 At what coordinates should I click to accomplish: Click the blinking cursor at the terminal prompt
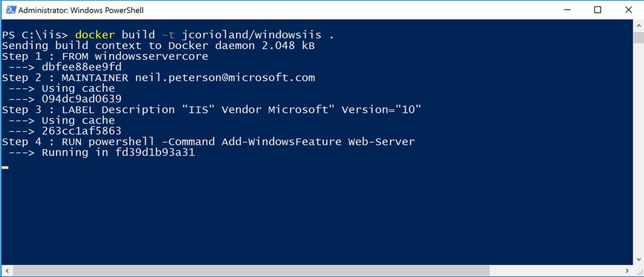pos(5,167)
